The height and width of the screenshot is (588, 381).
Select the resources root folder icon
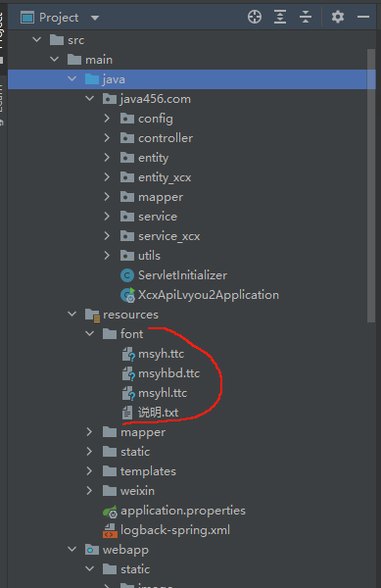click(x=92, y=315)
